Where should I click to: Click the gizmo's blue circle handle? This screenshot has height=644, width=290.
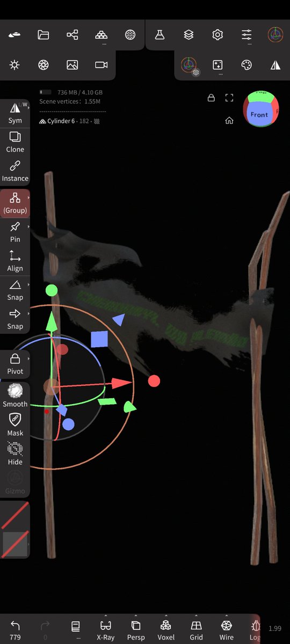point(68,425)
